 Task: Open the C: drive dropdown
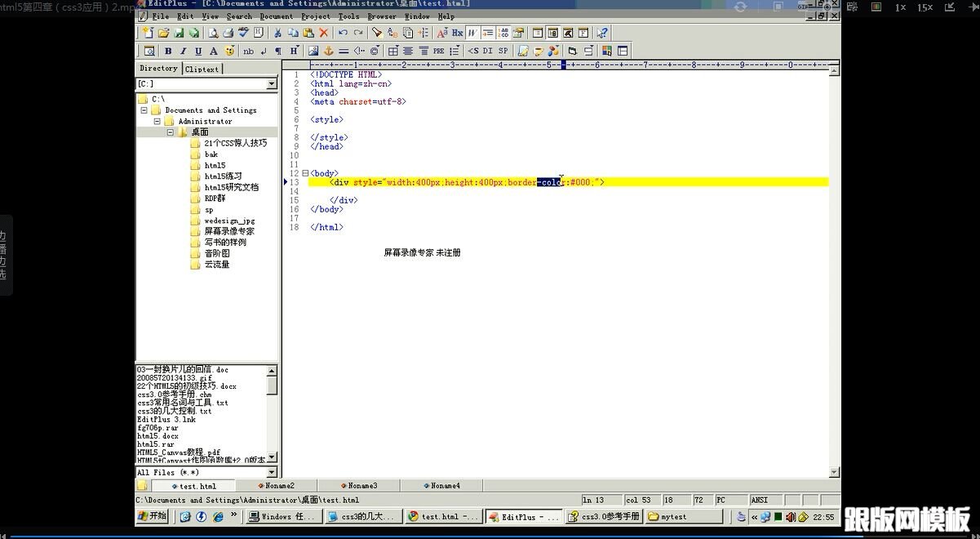(272, 84)
